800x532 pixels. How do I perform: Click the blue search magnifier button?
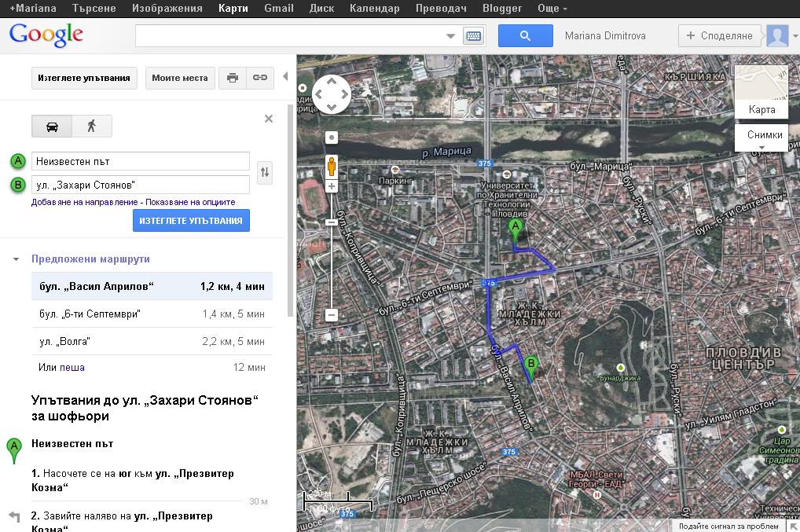(525, 35)
